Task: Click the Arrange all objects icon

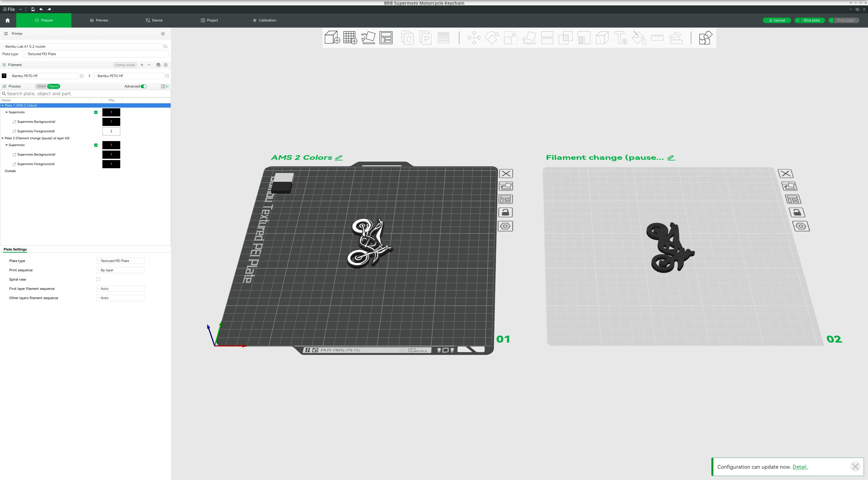Action: pos(386,38)
